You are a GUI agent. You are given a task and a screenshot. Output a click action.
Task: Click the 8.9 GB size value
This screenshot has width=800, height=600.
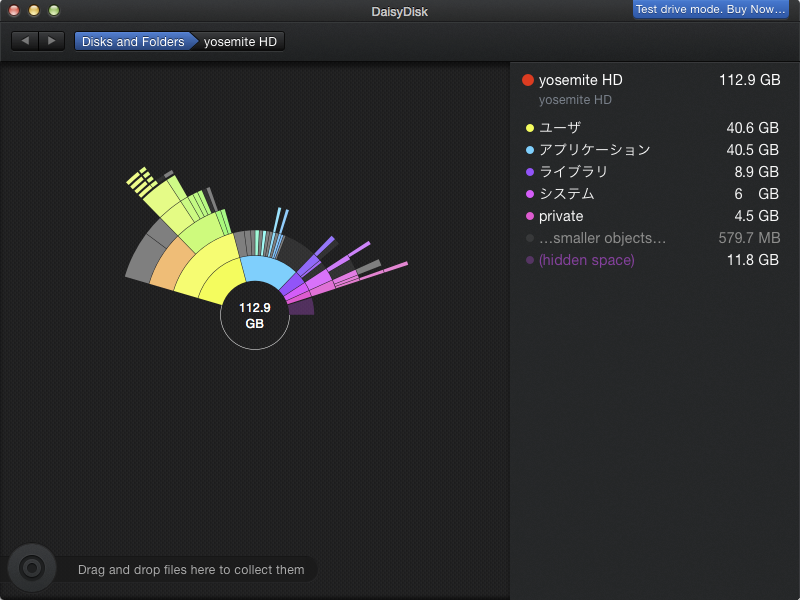click(757, 172)
